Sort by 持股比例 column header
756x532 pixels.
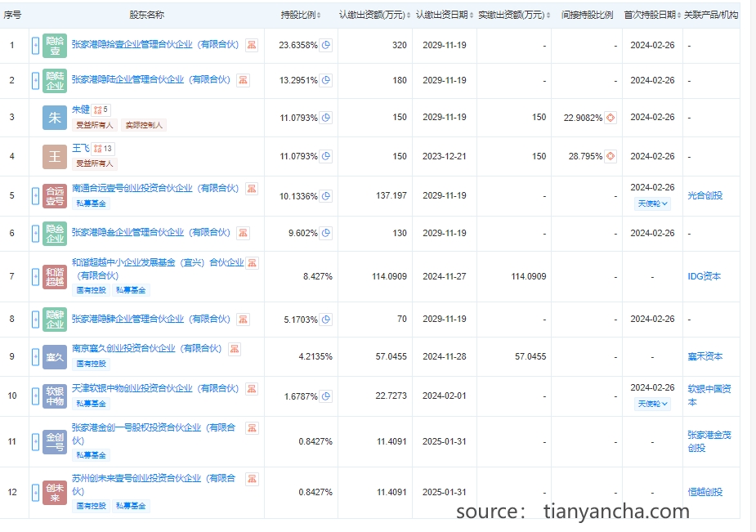[301, 16]
